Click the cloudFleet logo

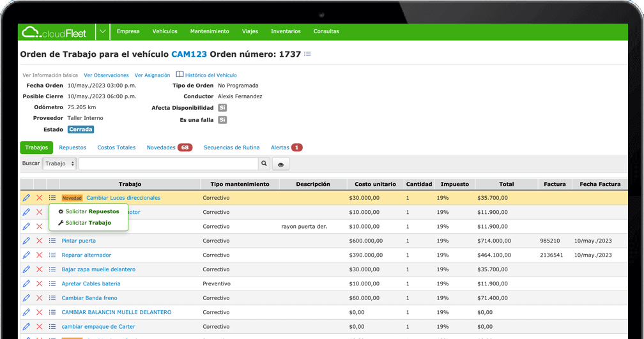point(54,32)
